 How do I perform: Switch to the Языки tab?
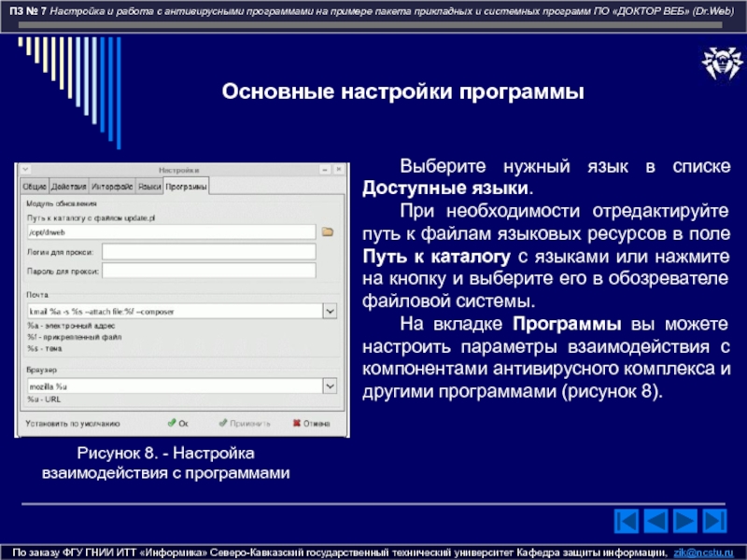point(149,186)
